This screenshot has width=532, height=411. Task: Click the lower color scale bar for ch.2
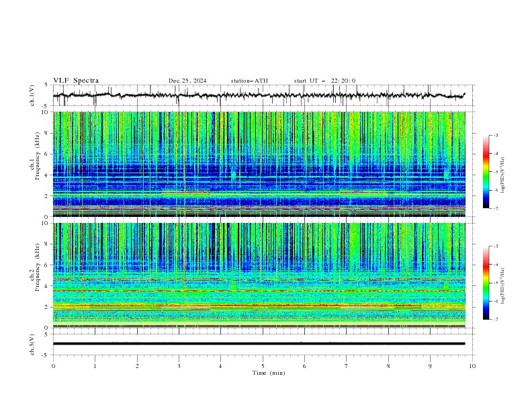coord(486,283)
